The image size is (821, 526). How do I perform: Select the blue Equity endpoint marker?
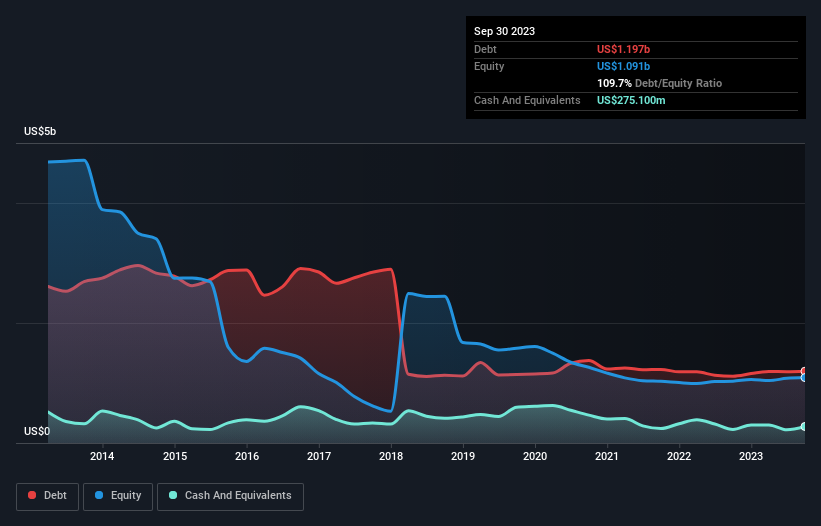[x=804, y=377]
